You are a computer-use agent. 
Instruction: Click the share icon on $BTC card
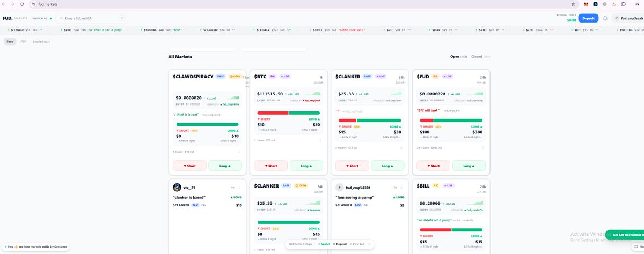pyautogui.click(x=320, y=141)
